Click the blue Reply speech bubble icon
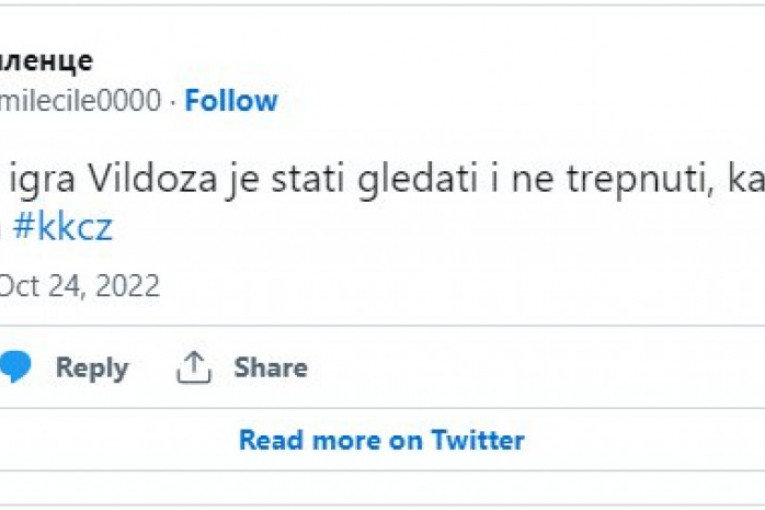Screen dimensions: 765x510 click(15, 368)
